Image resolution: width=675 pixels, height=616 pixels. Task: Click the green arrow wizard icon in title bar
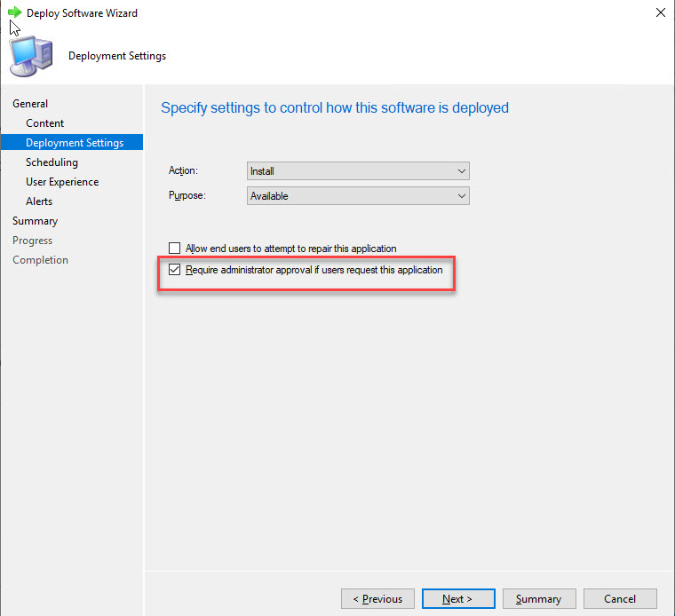coord(14,12)
